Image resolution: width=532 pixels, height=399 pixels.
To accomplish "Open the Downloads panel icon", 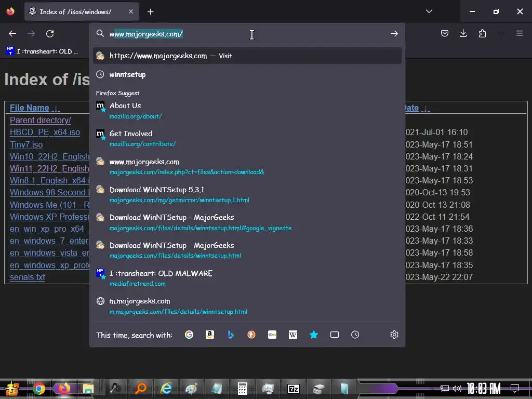I will tap(463, 33).
